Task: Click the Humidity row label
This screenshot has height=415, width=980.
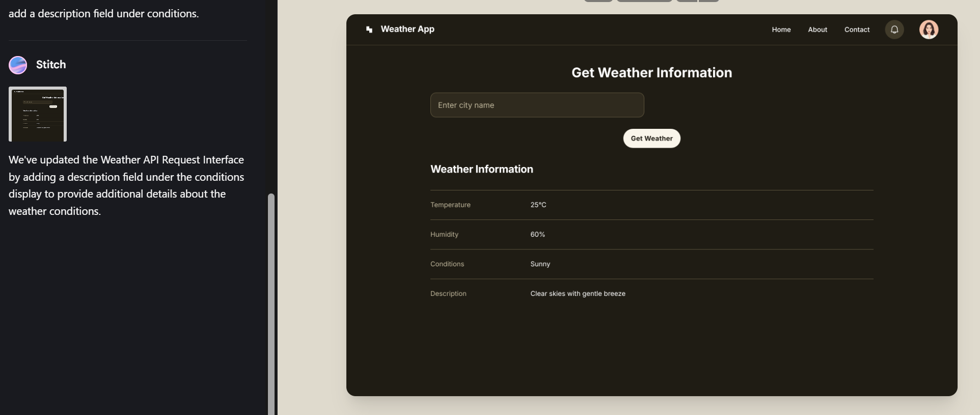Action: pyautogui.click(x=444, y=234)
